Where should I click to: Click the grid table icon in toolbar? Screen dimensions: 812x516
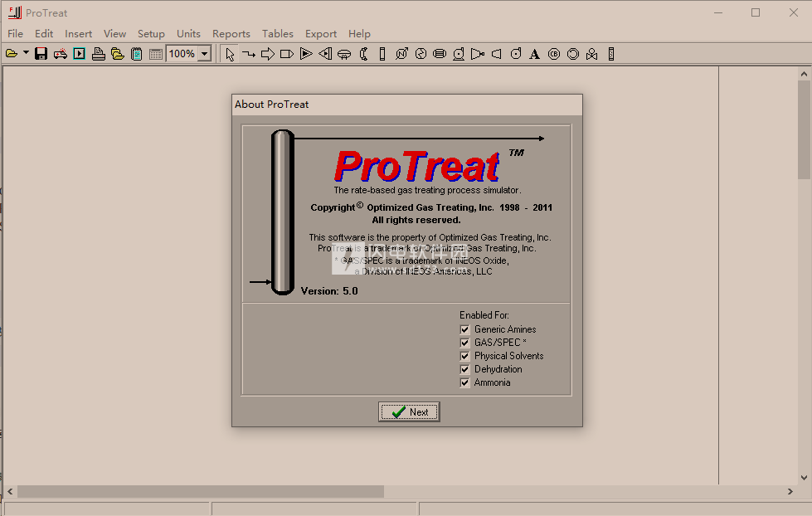(x=156, y=54)
